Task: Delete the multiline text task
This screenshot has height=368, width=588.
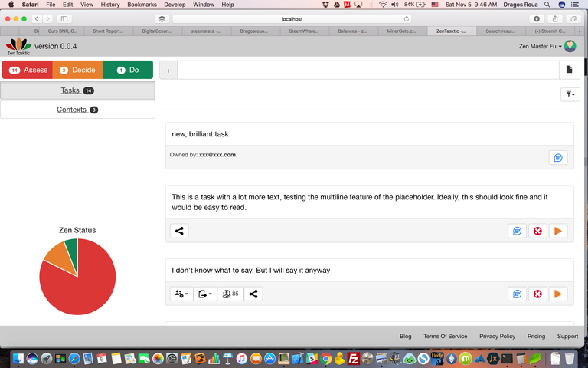Action: (537, 231)
